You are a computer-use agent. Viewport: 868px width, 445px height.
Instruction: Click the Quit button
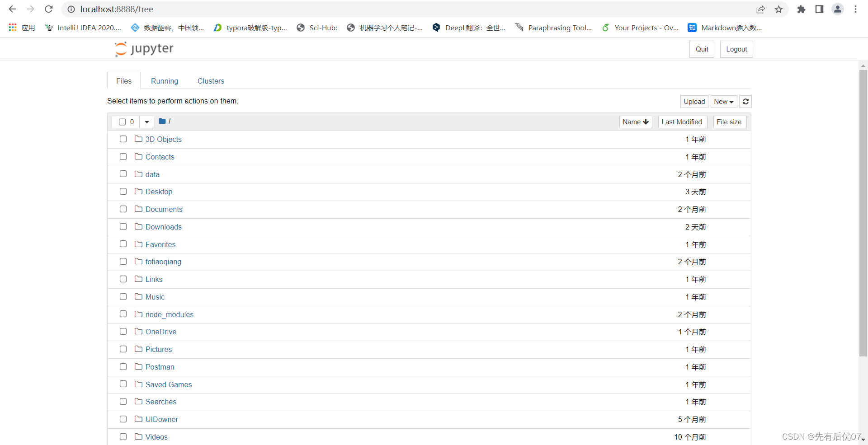702,49
